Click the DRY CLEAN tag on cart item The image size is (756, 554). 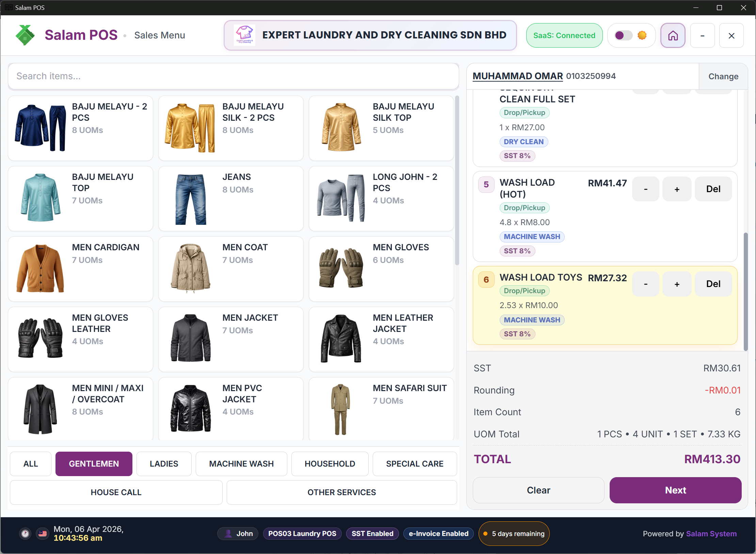click(x=524, y=142)
